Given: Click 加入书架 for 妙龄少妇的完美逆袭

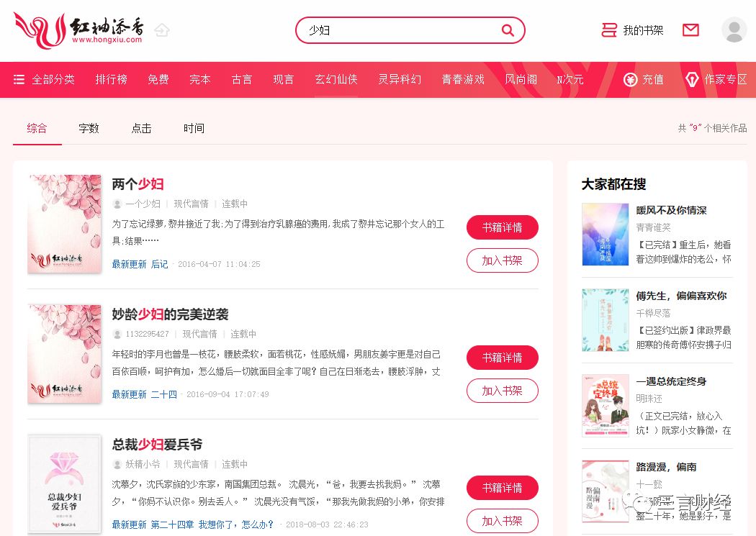Looking at the screenshot, I should click(502, 391).
